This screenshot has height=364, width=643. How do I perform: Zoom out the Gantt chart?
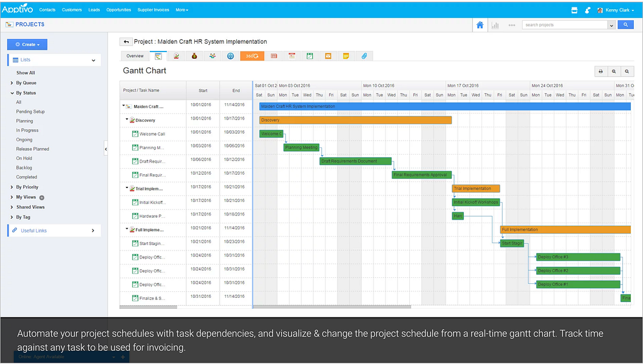(627, 72)
